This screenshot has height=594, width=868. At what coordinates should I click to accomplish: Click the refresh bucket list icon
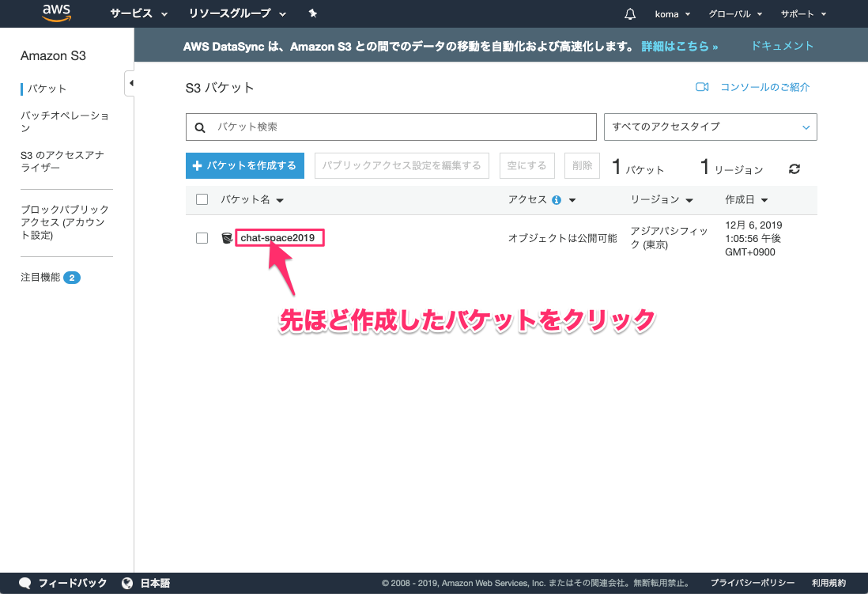(794, 168)
